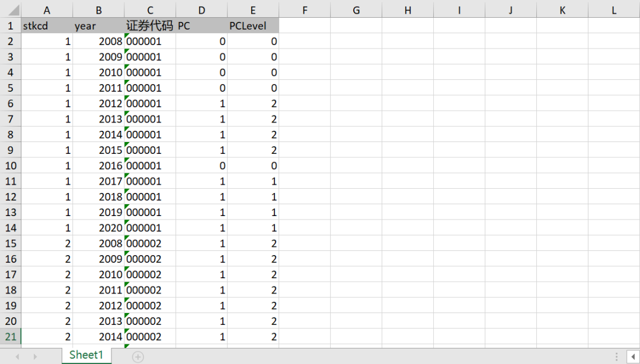Select PC value 1 in row 7
The height and width of the screenshot is (364, 640).
point(201,119)
